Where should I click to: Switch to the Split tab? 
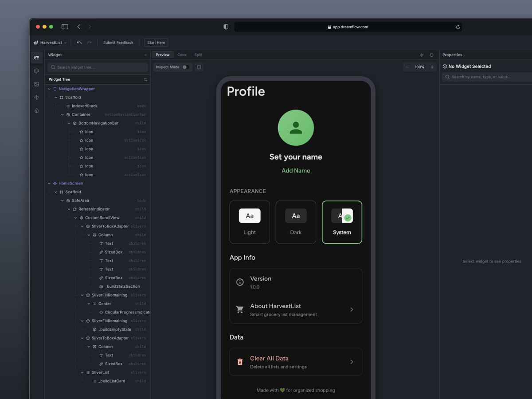point(198,55)
